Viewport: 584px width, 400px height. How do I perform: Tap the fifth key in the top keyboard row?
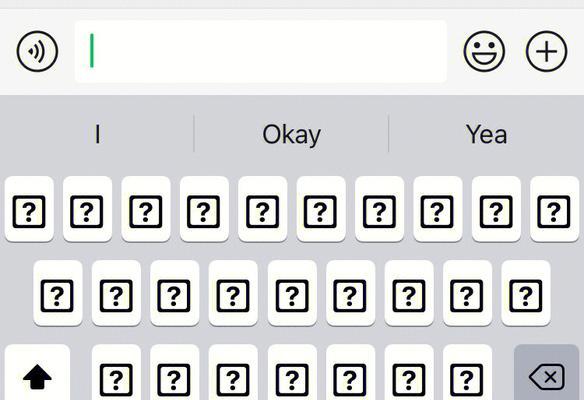(x=263, y=209)
